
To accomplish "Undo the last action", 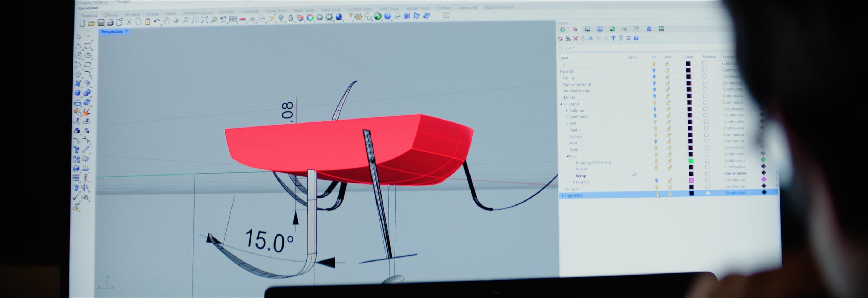I will 157,21.
